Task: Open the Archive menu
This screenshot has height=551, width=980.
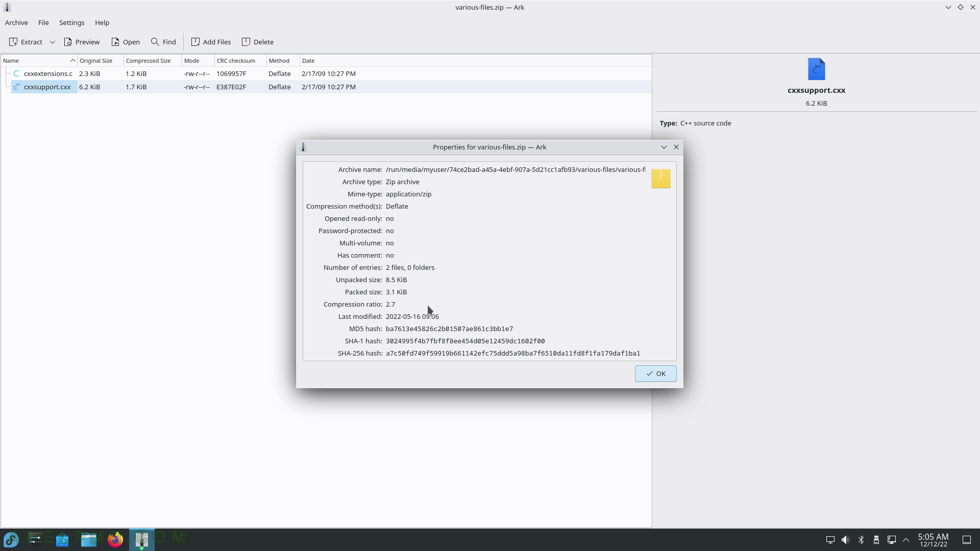Action: pyautogui.click(x=16, y=22)
